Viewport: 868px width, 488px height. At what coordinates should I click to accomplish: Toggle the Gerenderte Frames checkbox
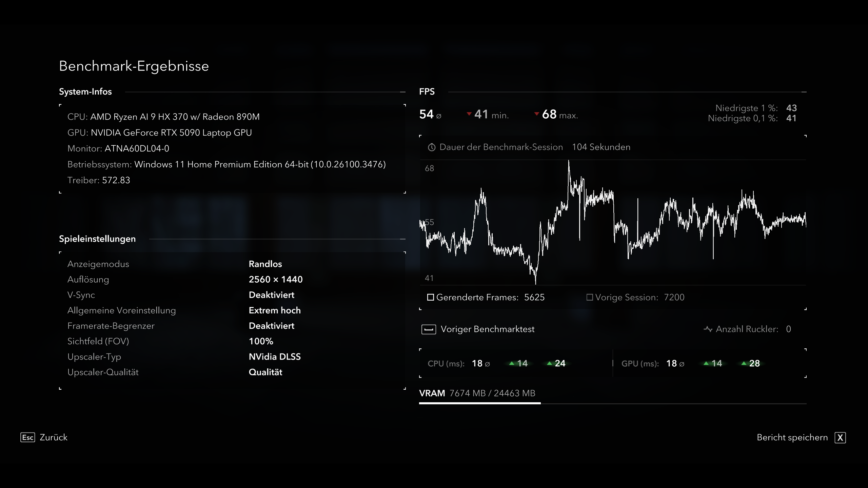click(x=430, y=297)
